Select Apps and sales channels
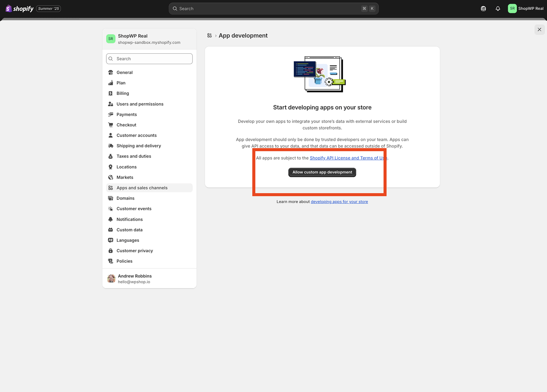The width and height of the screenshot is (547, 392). click(149, 188)
